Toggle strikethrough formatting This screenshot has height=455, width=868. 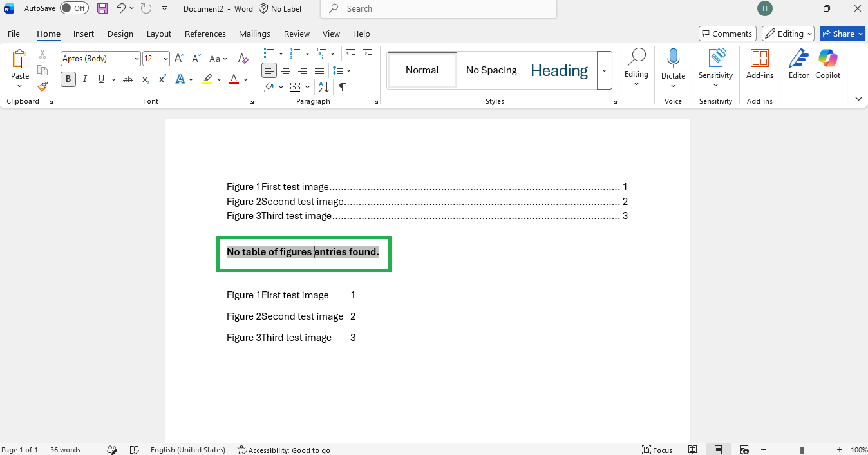[128, 79]
